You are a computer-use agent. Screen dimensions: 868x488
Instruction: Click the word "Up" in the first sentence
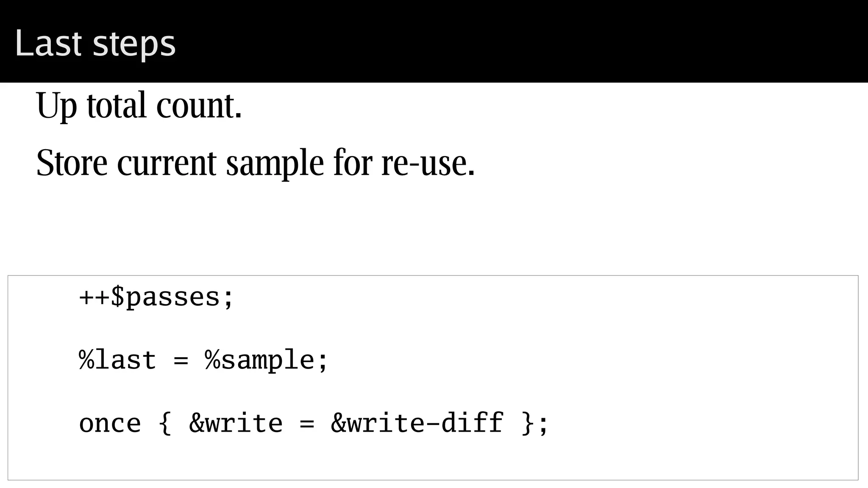click(57, 106)
